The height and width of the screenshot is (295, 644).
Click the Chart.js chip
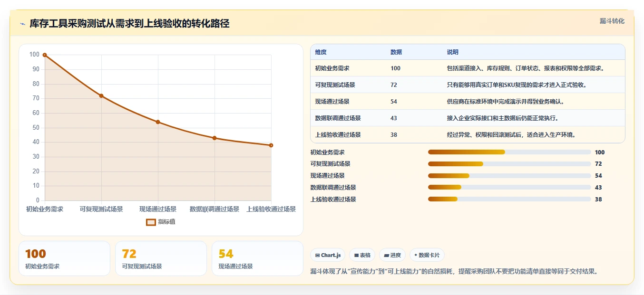tap(328, 255)
